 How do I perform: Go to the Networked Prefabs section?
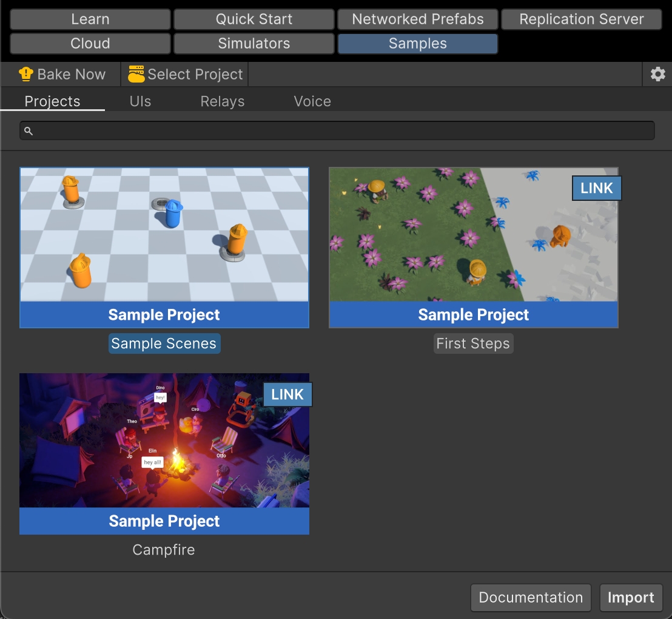(418, 19)
